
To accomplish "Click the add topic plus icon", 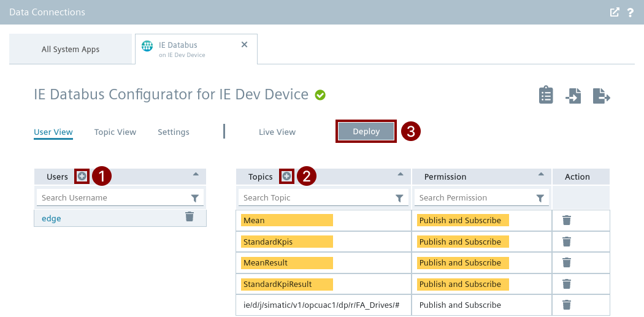I will pos(286,177).
